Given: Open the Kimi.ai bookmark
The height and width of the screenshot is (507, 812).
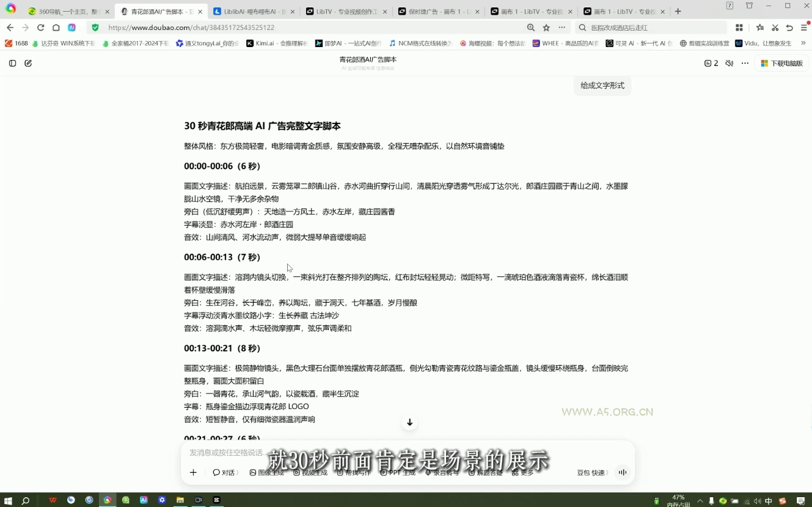Looking at the screenshot, I should (x=277, y=43).
